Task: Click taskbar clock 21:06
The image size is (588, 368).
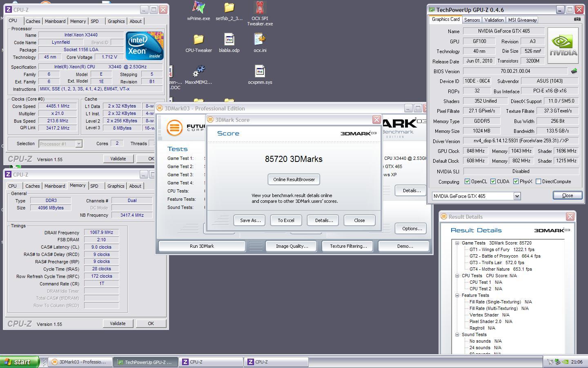Action: [577, 362]
